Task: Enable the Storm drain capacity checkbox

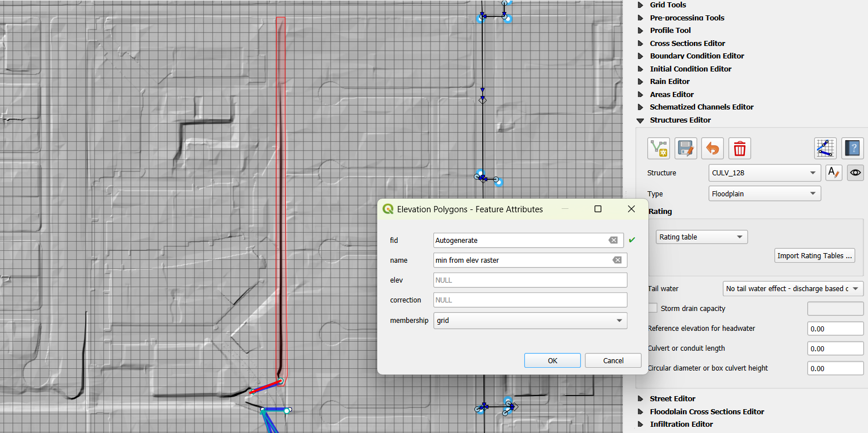Action: pyautogui.click(x=653, y=308)
